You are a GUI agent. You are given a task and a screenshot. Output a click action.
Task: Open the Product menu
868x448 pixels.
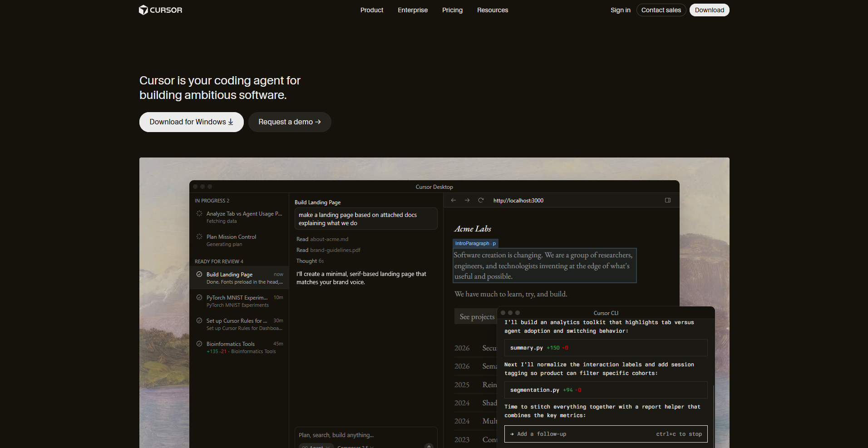(372, 10)
